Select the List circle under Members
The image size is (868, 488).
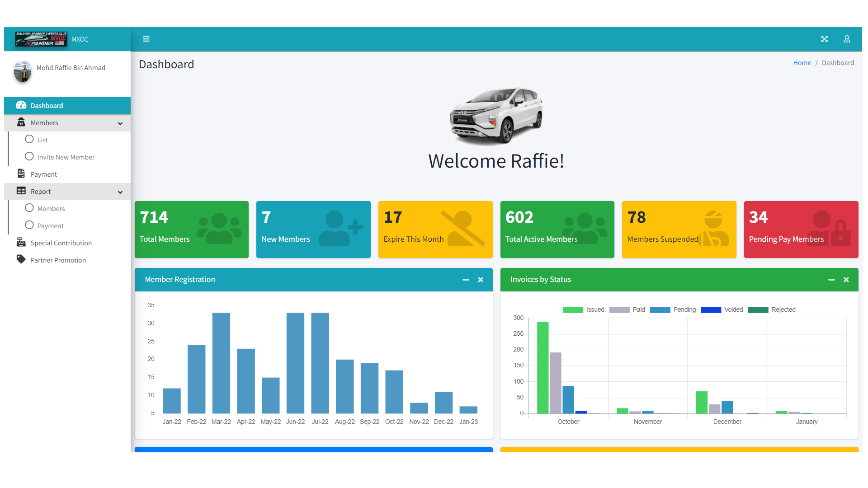tap(29, 139)
